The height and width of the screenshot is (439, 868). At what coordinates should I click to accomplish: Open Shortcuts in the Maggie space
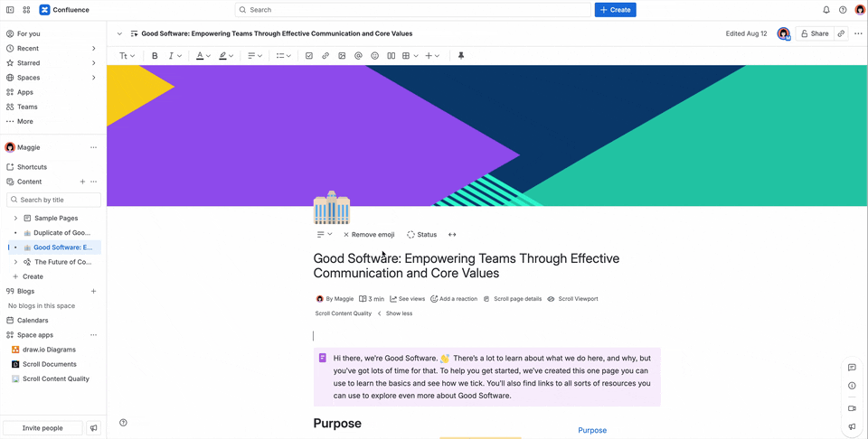[32, 167]
